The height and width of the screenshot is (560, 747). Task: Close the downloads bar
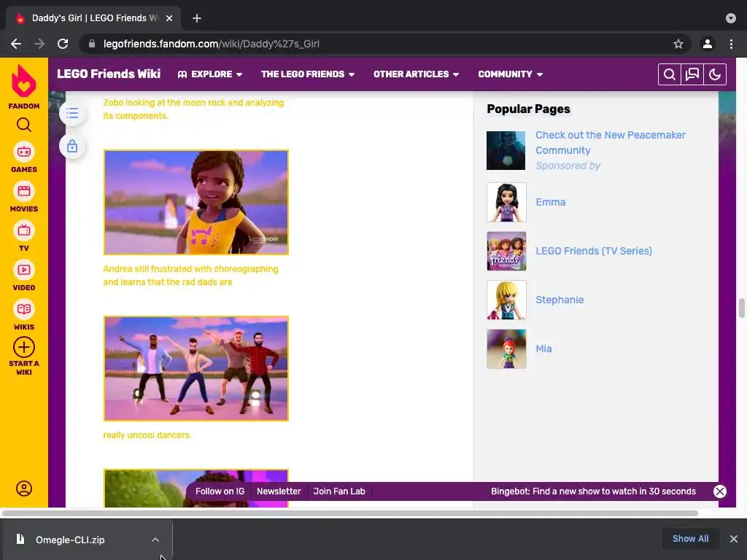click(x=734, y=539)
